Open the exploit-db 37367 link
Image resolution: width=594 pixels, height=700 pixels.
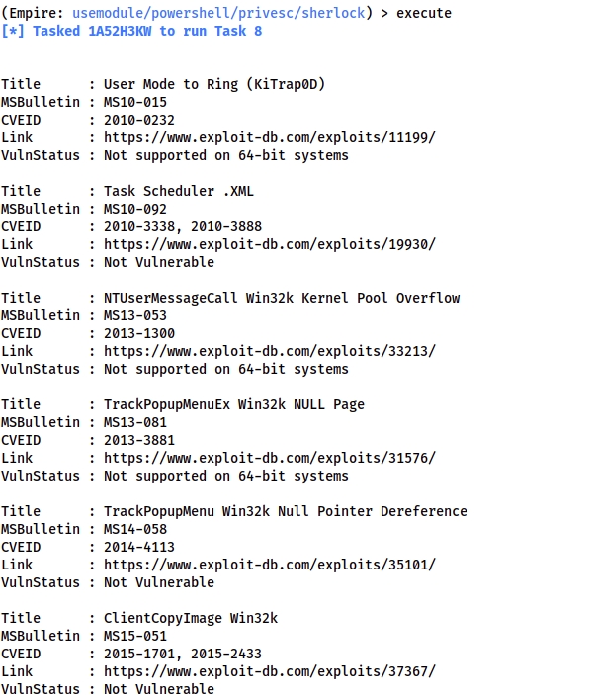click(x=269, y=671)
